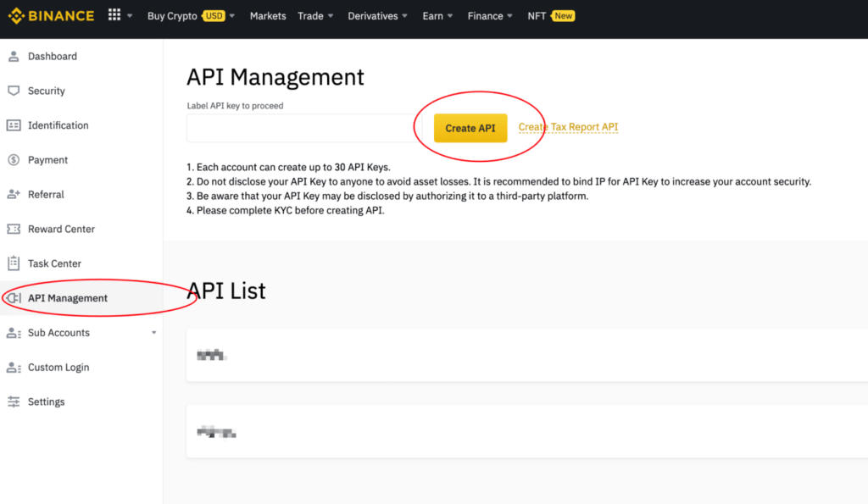Viewport: 868px width, 504px height.
Task: Click the Create API button
Action: [x=470, y=128]
